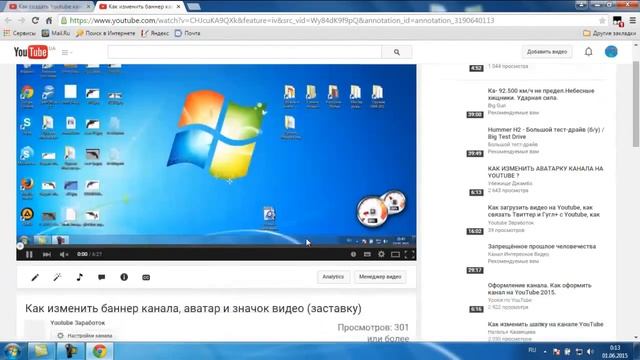Screen dimensions: 640x360
Task: Click system tray volume icon
Action: (x=590, y=351)
